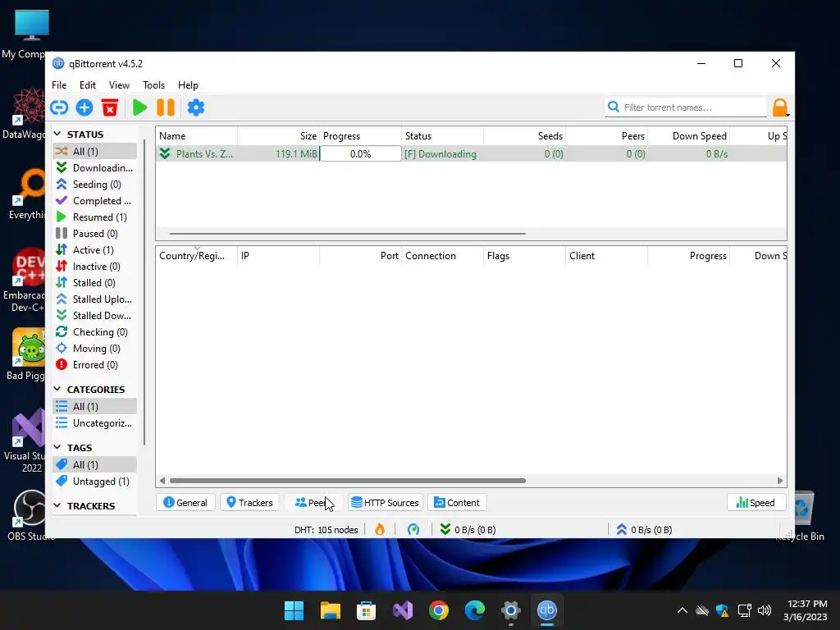Click the 0.0% progress bar of the torrent
The height and width of the screenshot is (630, 840).
coord(361,153)
